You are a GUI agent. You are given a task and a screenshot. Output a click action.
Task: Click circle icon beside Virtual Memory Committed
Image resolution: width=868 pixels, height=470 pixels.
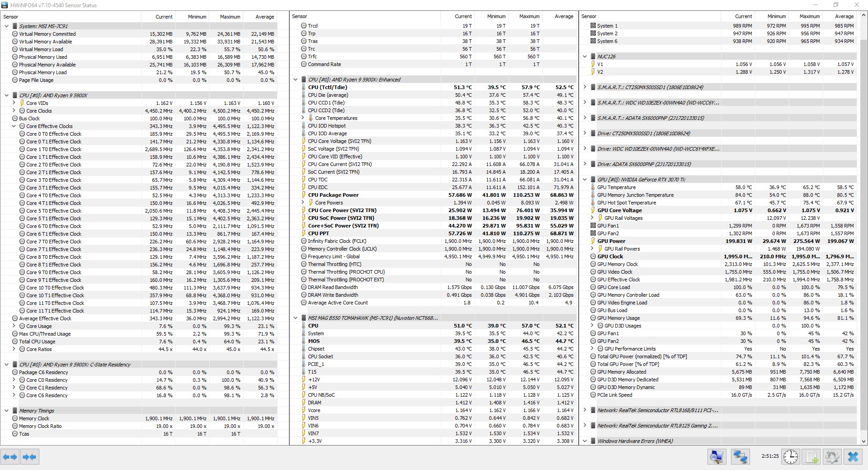[x=15, y=34]
